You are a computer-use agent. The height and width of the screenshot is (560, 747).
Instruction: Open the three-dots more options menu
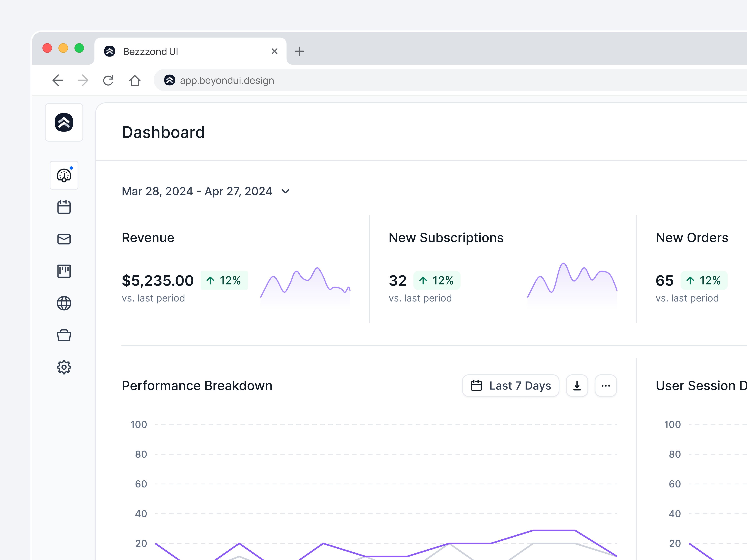point(605,385)
